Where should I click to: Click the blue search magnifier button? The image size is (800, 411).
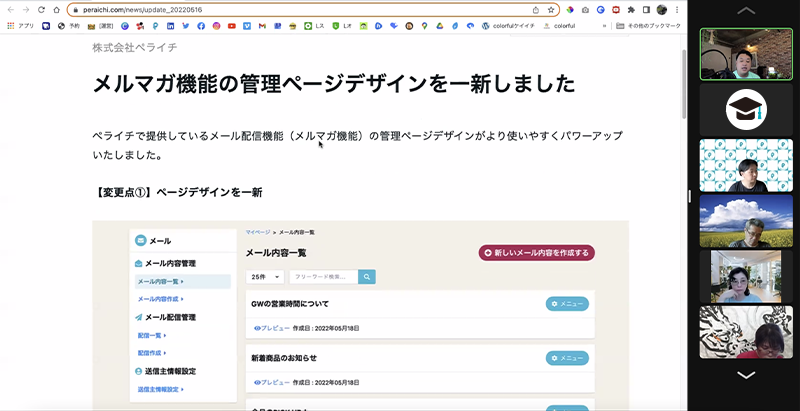click(x=367, y=277)
